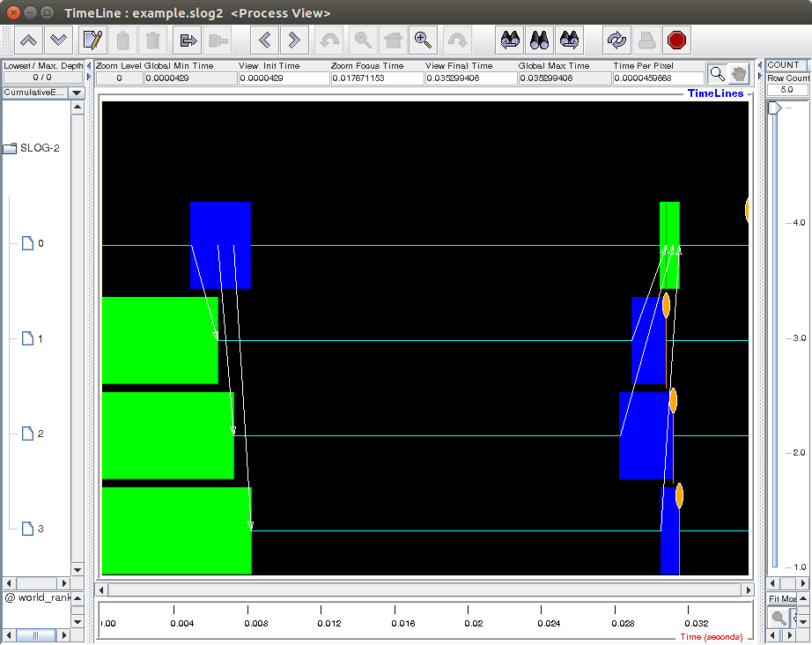Click the Time Per Pixel field
812x645 pixels.
pos(658,78)
